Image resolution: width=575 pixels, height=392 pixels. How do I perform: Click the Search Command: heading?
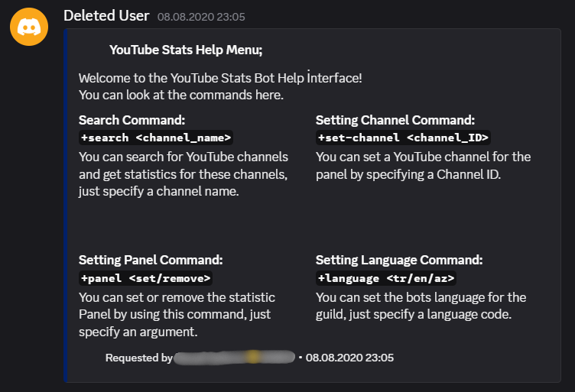[132, 120]
